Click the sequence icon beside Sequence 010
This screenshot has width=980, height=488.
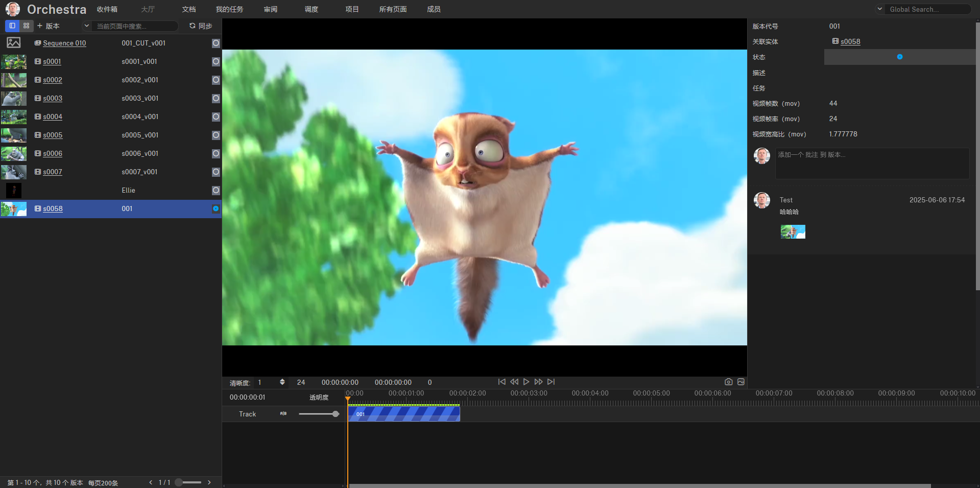tap(38, 43)
